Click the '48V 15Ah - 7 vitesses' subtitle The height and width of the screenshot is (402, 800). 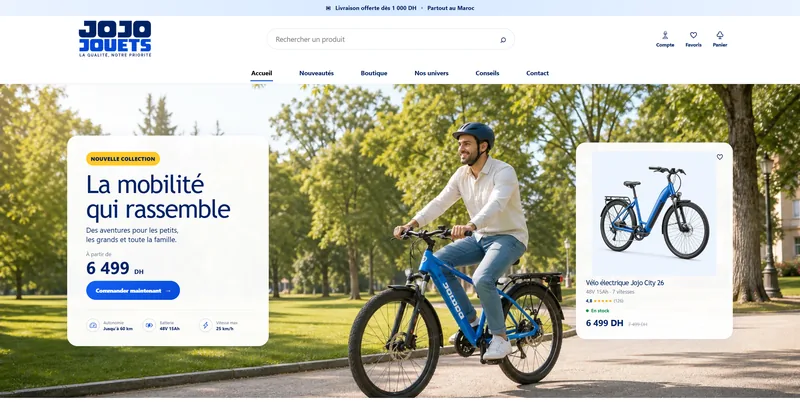click(x=610, y=292)
